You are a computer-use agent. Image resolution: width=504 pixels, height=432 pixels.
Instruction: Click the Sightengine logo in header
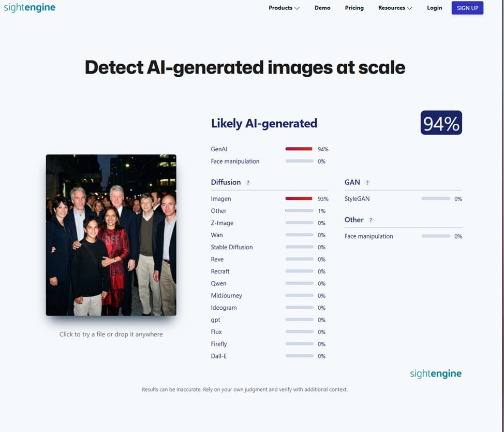coord(29,8)
